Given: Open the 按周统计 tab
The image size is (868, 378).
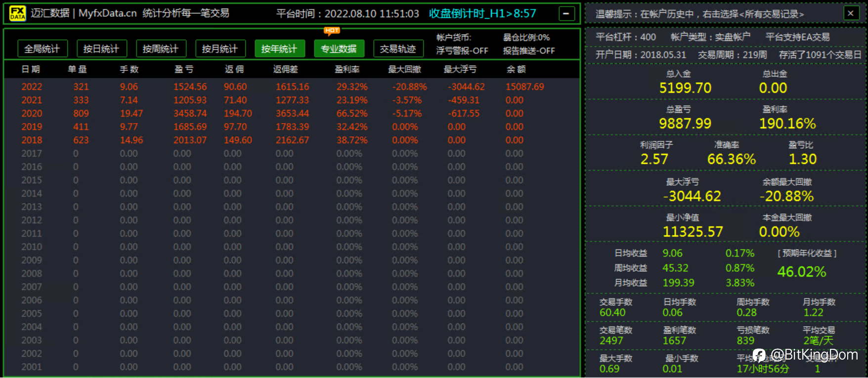Looking at the screenshot, I should 161,49.
